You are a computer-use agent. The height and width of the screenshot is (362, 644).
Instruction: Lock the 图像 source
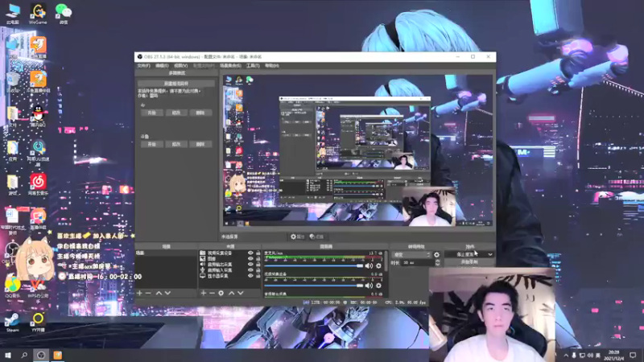pyautogui.click(x=258, y=259)
